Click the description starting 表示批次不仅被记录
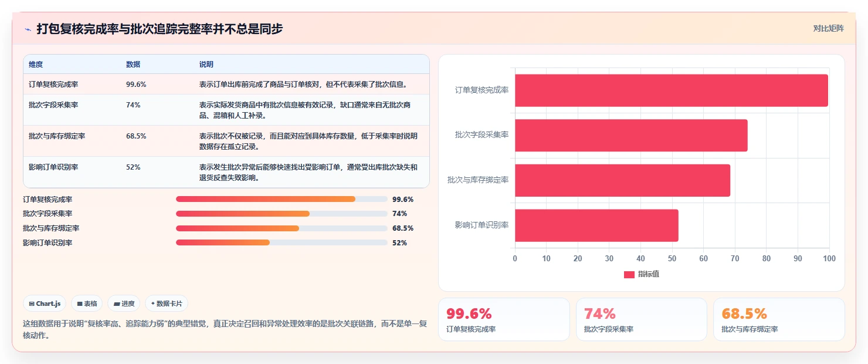 pyautogui.click(x=308, y=141)
